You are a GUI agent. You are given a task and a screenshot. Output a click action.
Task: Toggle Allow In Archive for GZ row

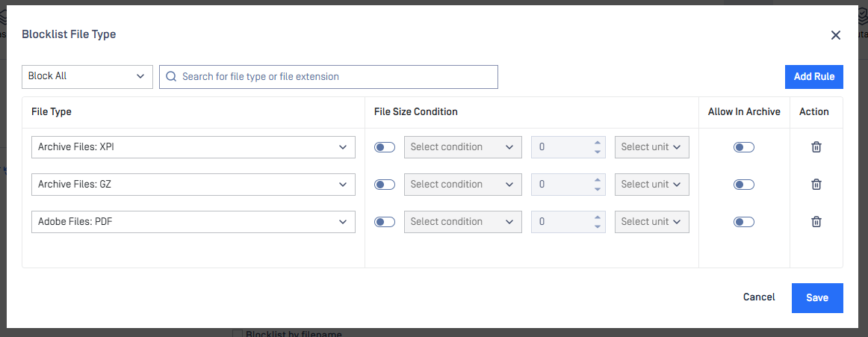[x=743, y=185]
